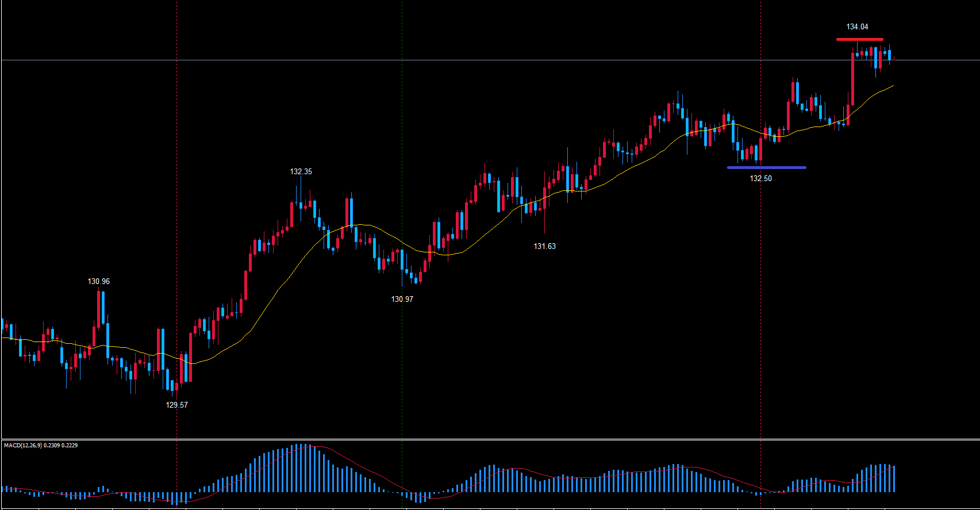Click the large red breakout candle near 134.04
This screenshot has height=510, width=980.
click(x=852, y=80)
